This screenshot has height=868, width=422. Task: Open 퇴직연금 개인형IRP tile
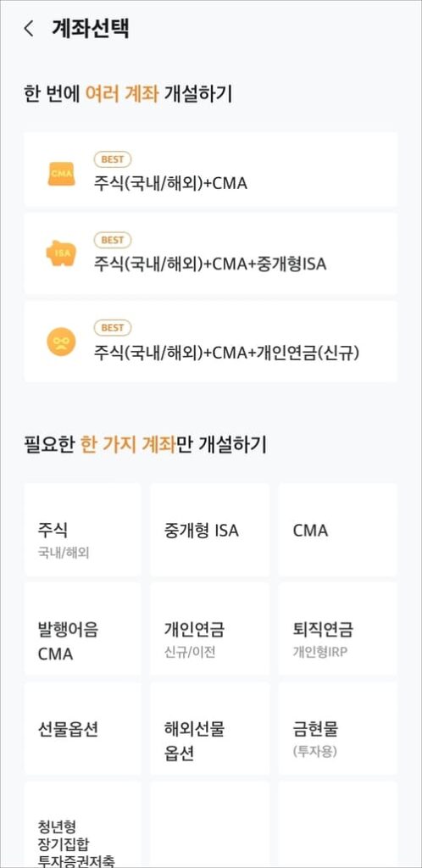338,629
